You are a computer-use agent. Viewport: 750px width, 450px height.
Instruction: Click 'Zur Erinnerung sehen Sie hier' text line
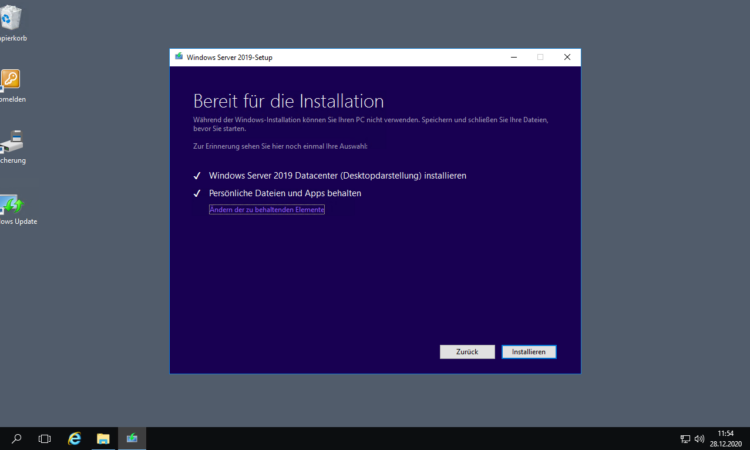coord(280,146)
